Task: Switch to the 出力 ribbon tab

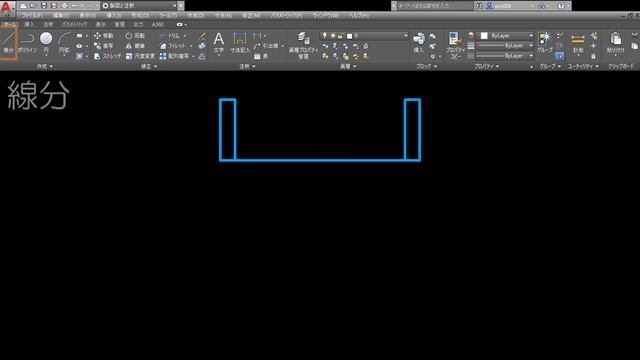Action: (x=138, y=24)
